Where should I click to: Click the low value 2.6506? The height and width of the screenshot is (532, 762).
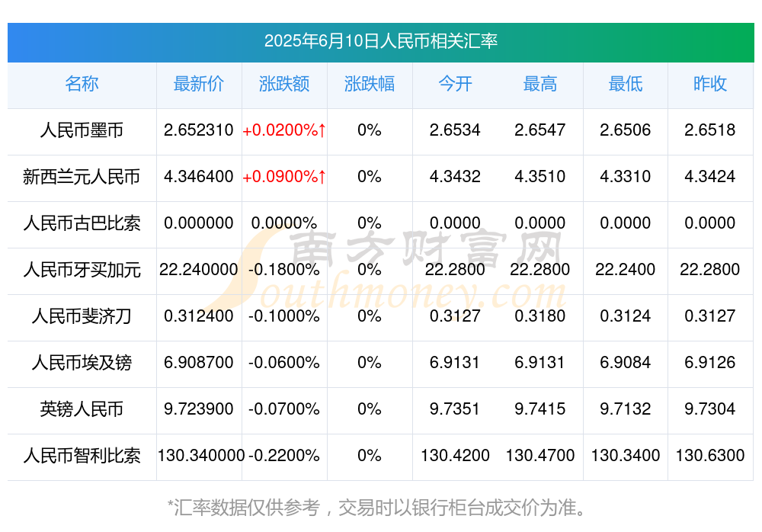(x=626, y=130)
